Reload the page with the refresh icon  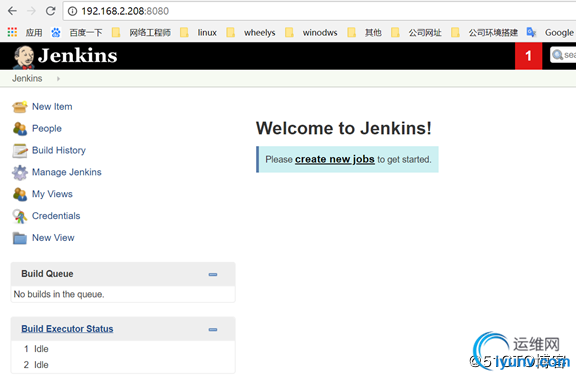(x=50, y=11)
